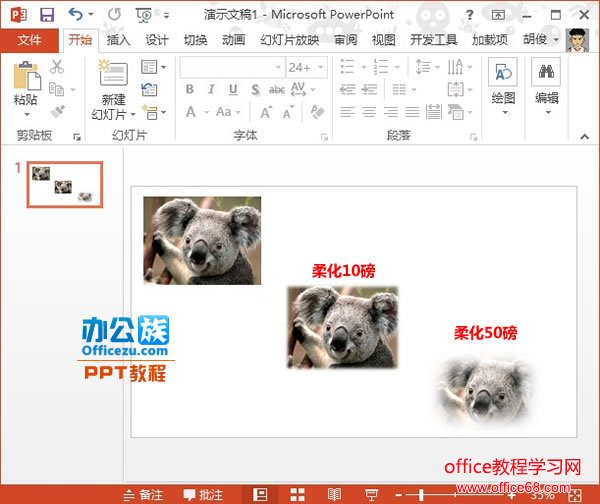Click the zoom slider handle
This screenshot has width=600, height=504.
[x=421, y=495]
